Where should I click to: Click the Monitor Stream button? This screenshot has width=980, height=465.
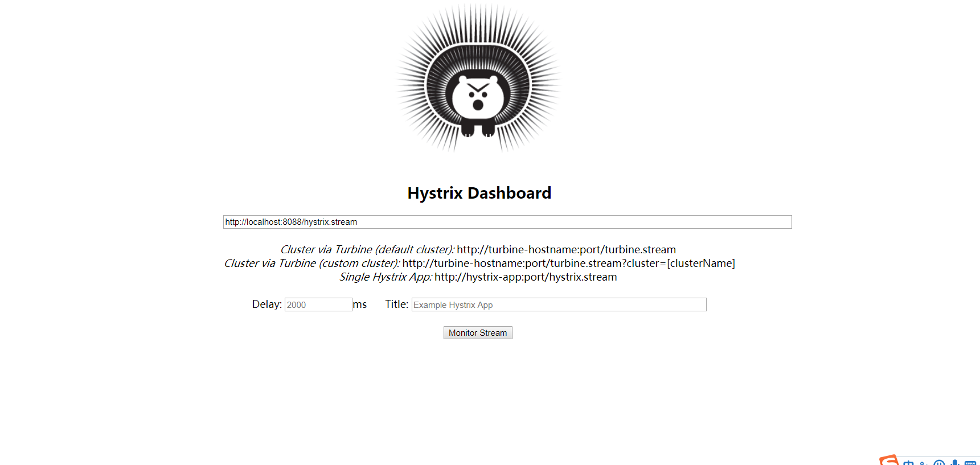pyautogui.click(x=478, y=332)
